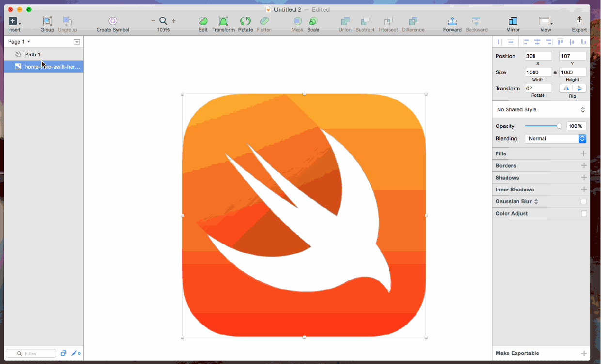Click the Export icon in toolbar
Screen dimensions: 601x364
579,21
